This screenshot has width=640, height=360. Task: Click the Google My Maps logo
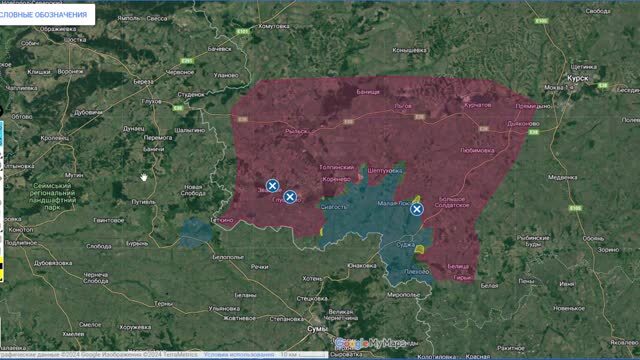coord(369,344)
